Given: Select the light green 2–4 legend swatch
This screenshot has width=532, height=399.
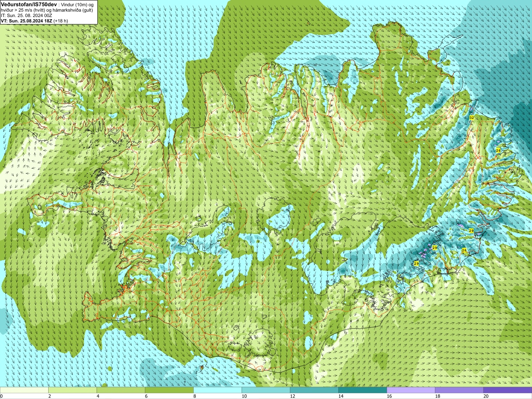Looking at the screenshot, I should [72, 390].
